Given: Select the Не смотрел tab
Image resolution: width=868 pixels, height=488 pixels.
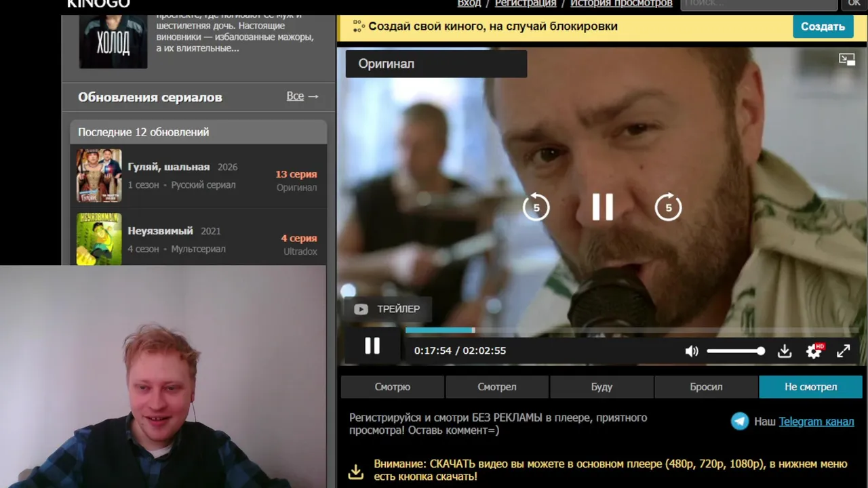Looking at the screenshot, I should [811, 387].
